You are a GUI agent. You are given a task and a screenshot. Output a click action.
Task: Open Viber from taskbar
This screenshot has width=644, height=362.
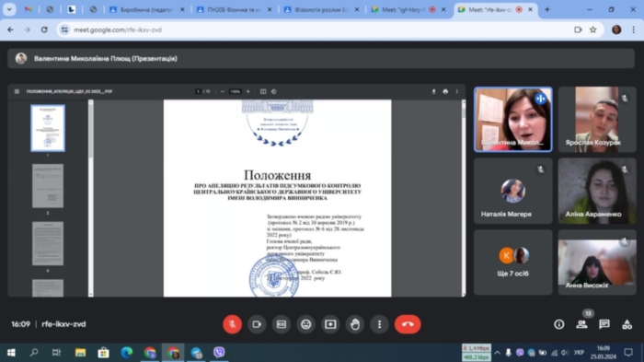pyautogui.click(x=219, y=353)
